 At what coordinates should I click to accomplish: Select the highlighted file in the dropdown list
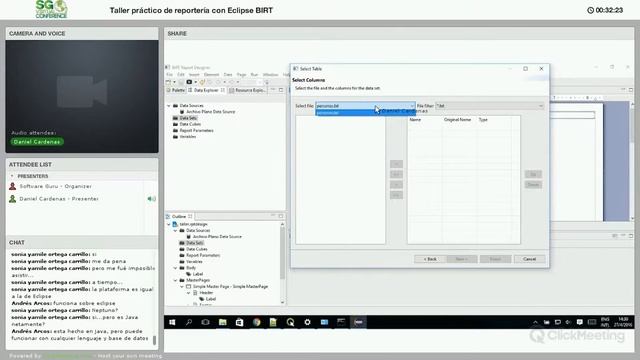pyautogui.click(x=365, y=113)
